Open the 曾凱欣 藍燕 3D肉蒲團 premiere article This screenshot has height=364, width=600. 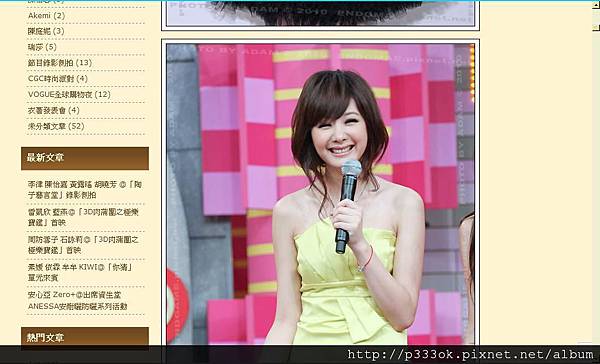(83, 217)
